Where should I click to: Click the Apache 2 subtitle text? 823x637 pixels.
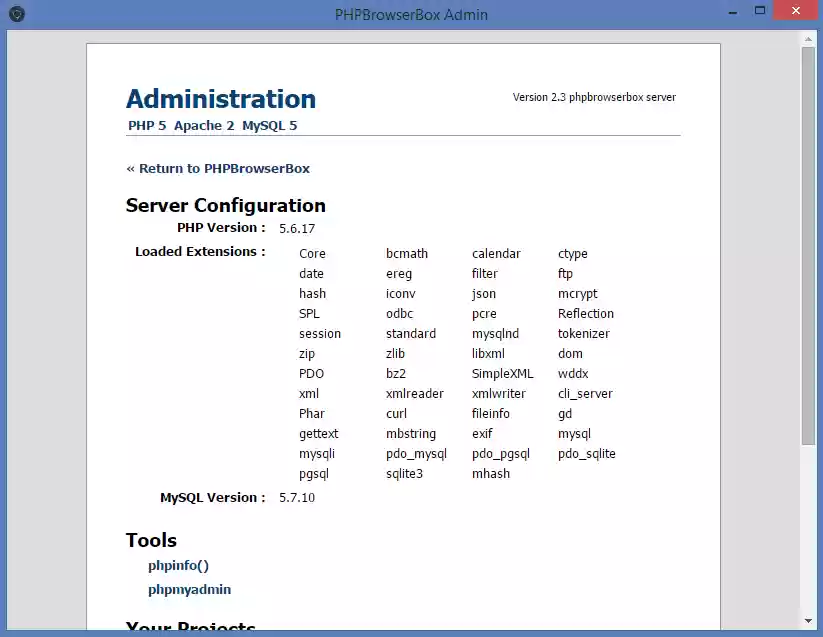point(204,126)
